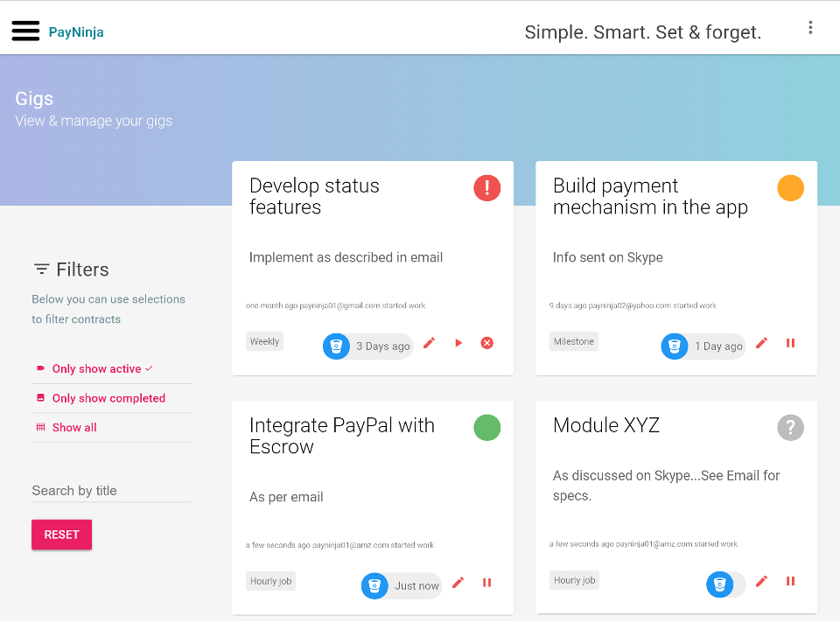Open the three-dot overflow menu
Image resolution: width=840 pixels, height=630 pixels.
coord(810,28)
